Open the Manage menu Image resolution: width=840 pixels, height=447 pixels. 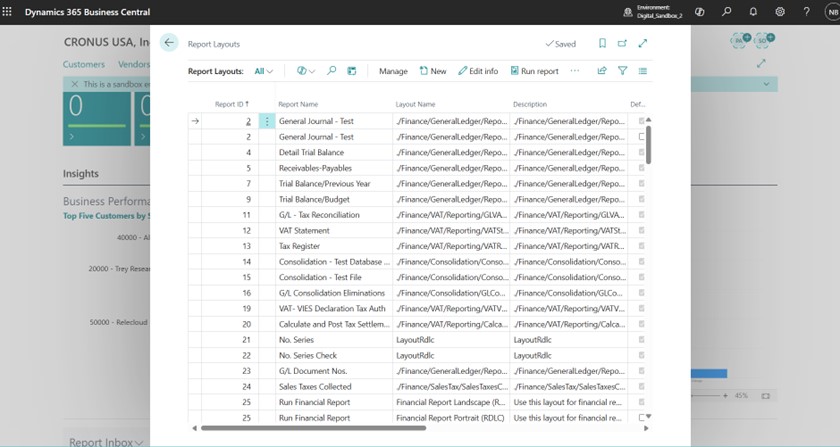coord(393,71)
